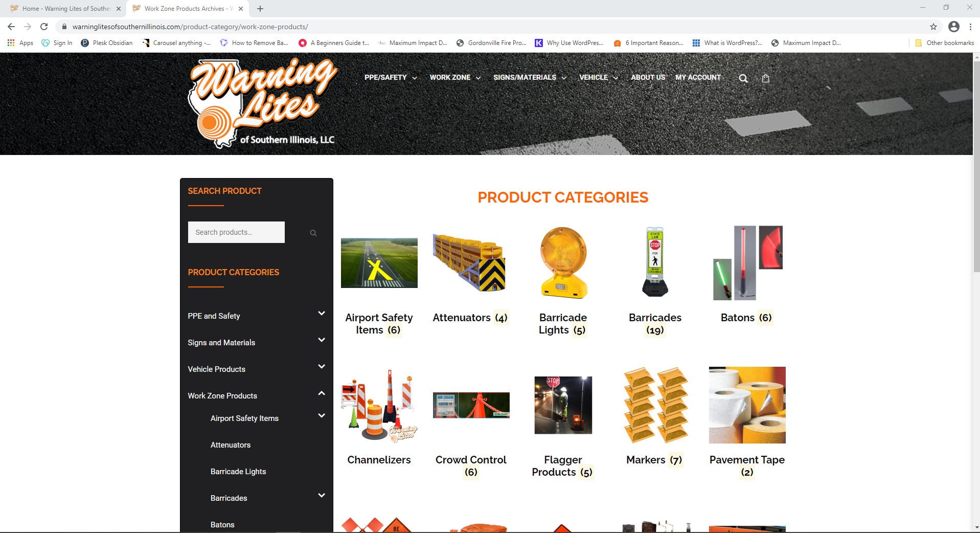Image resolution: width=980 pixels, height=533 pixels.
Task: Go to ABOUT US page
Action: pyautogui.click(x=648, y=78)
